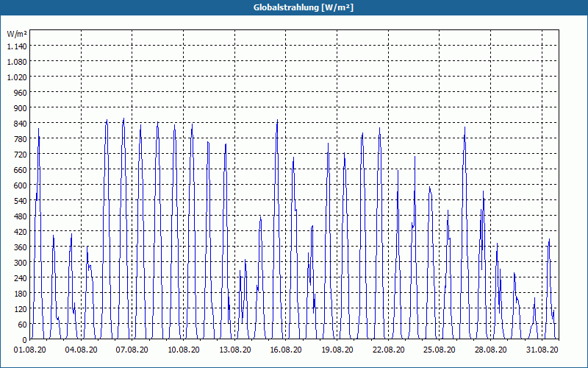Click the y-axis value 900
This screenshot has height=368, width=588.
pos(21,107)
